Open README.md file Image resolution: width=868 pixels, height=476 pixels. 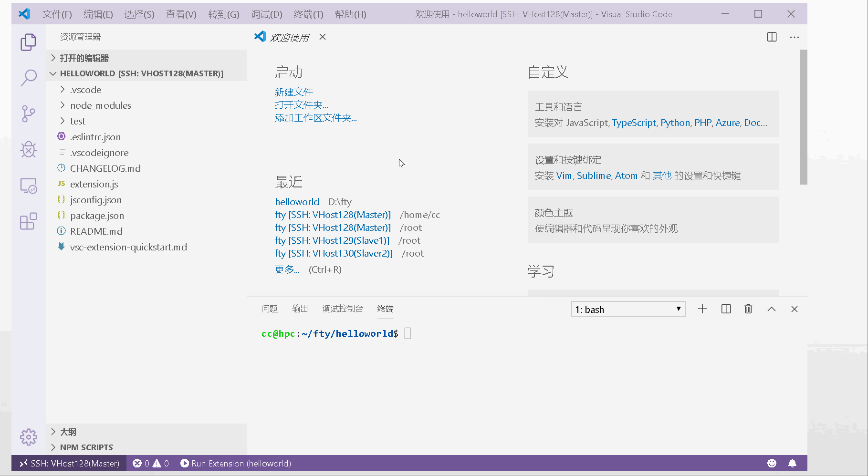146,231
